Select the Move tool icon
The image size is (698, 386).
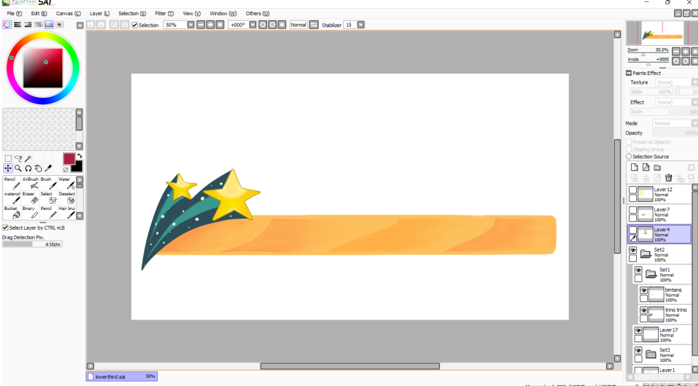(8, 168)
